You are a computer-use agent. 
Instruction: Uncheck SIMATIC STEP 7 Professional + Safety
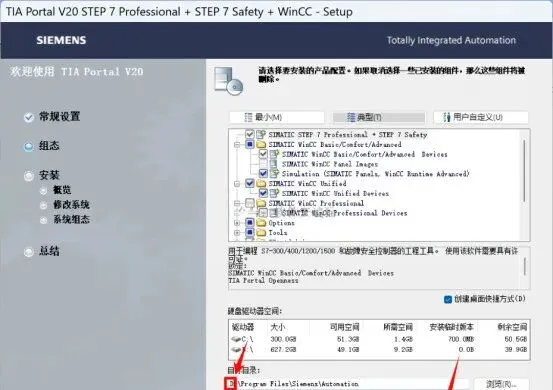250,134
